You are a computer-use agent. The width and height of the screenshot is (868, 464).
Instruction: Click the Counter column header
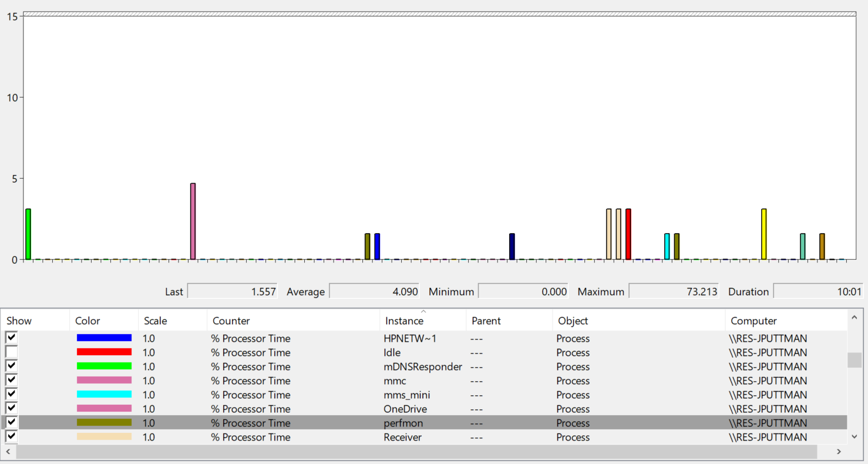231,321
